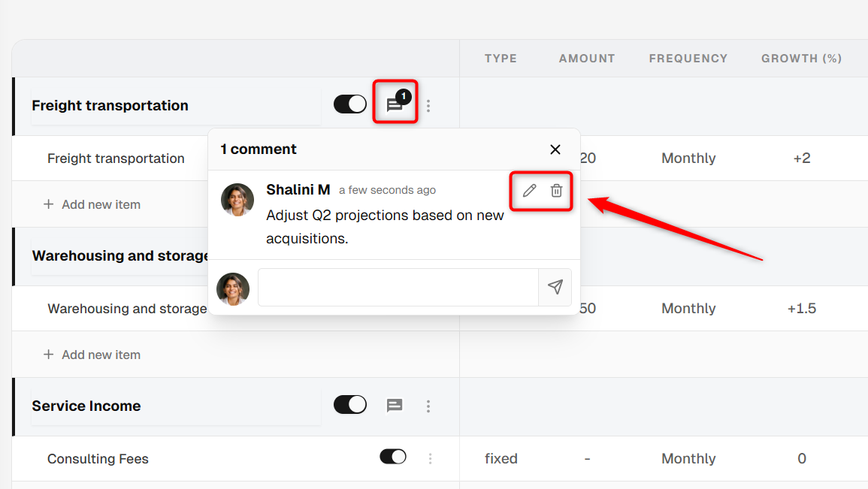The image size is (868, 489).
Task: Edit Shalini M's comment with pencil icon
Action: pyautogui.click(x=529, y=190)
